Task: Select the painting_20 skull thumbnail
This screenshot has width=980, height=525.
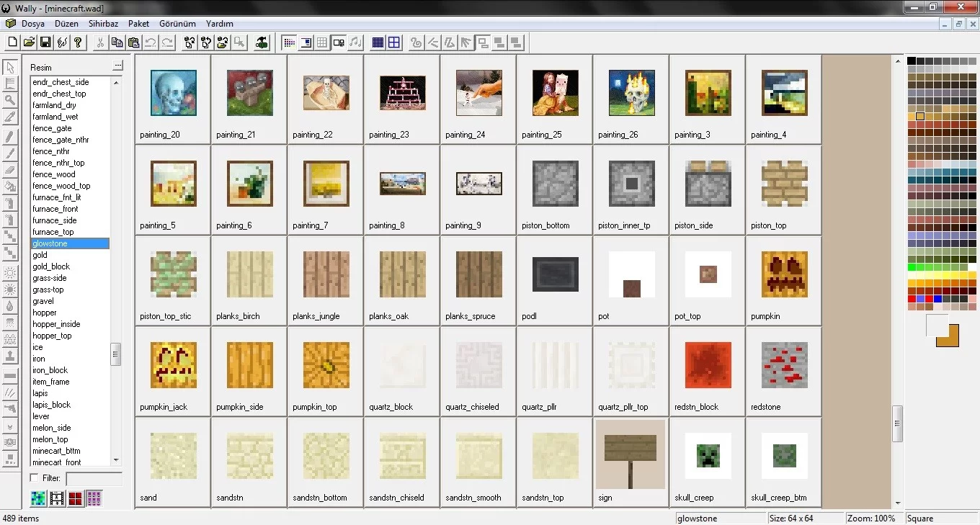Action: point(174,93)
